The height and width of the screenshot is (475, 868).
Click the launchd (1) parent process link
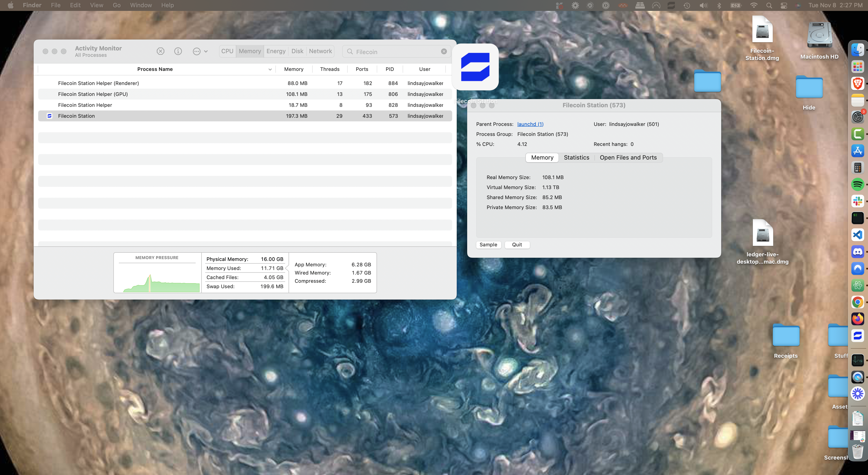[x=530, y=124]
